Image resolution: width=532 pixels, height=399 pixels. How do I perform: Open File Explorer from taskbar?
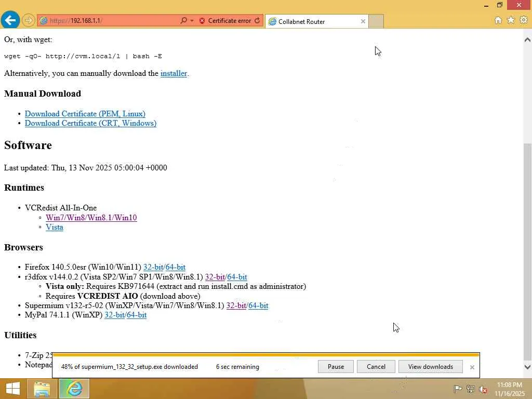(42, 389)
